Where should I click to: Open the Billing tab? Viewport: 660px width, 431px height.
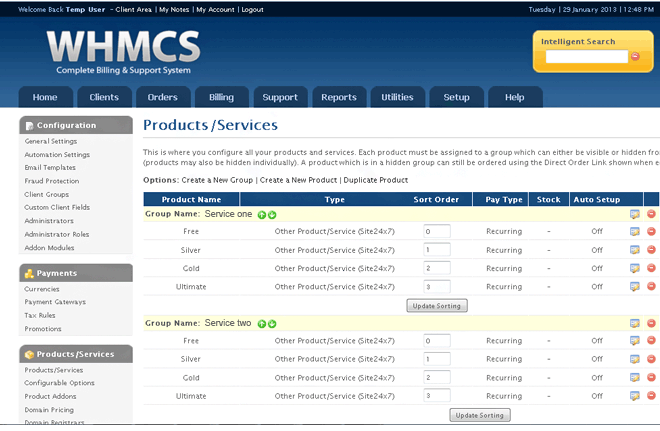point(221,97)
